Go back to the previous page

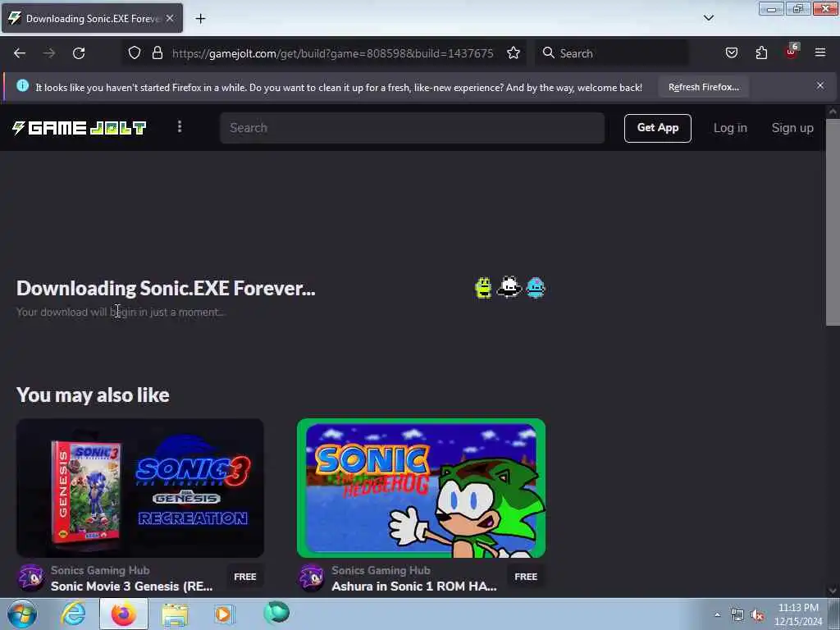coord(20,53)
